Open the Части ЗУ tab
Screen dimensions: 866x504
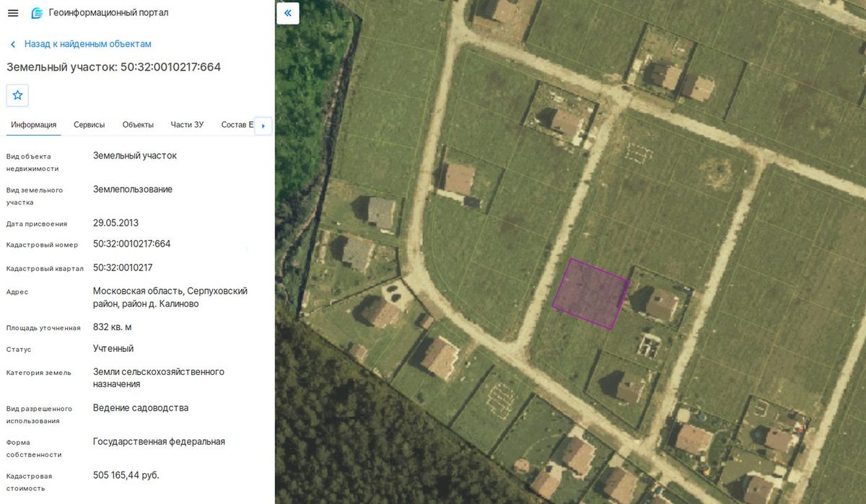pos(187,125)
